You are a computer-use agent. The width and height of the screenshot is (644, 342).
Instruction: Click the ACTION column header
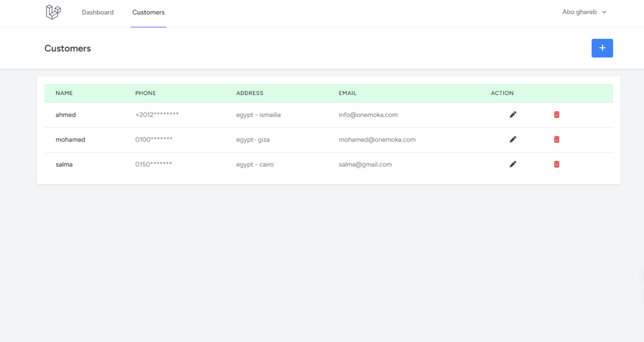tap(502, 93)
